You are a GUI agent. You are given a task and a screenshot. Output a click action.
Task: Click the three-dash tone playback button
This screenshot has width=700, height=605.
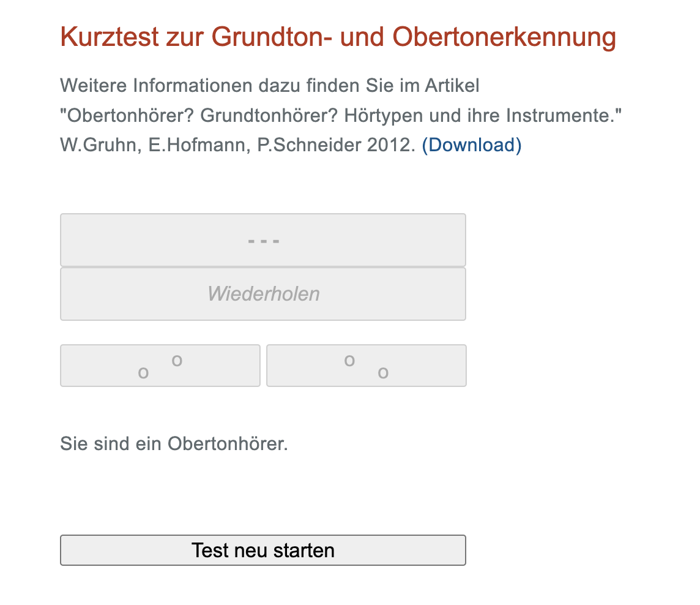(x=263, y=240)
